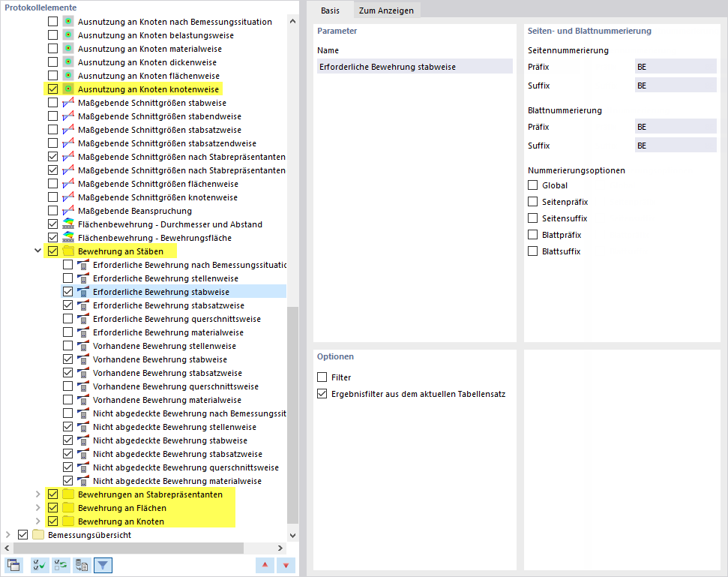Click icon of Erforderliche Bewehrung querschnittsweise

[83, 319]
